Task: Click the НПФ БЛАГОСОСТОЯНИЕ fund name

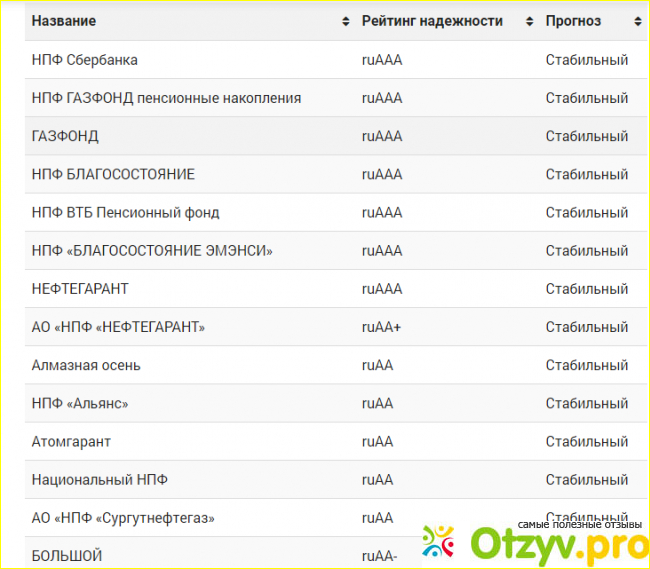Action: click(x=113, y=174)
